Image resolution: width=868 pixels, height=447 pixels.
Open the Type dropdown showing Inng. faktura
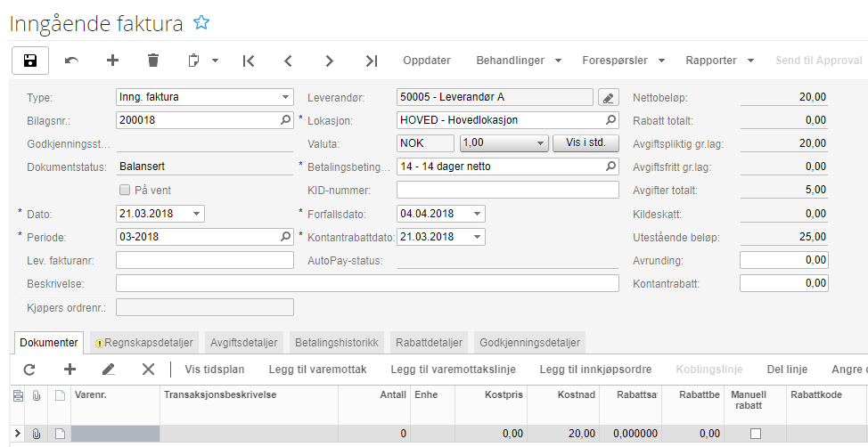[x=285, y=97]
